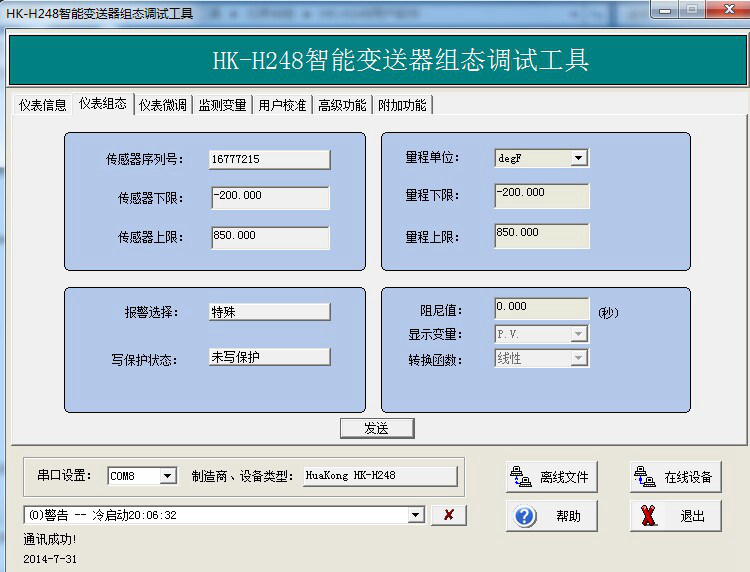Screen dimensions: 750x572
Task: Click the 传感器下限 field
Action: tap(270, 198)
